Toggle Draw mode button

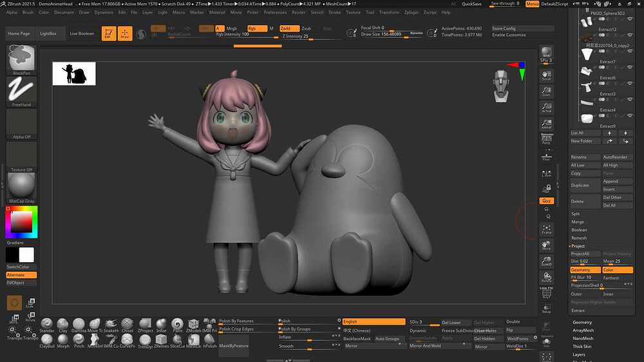125,33
